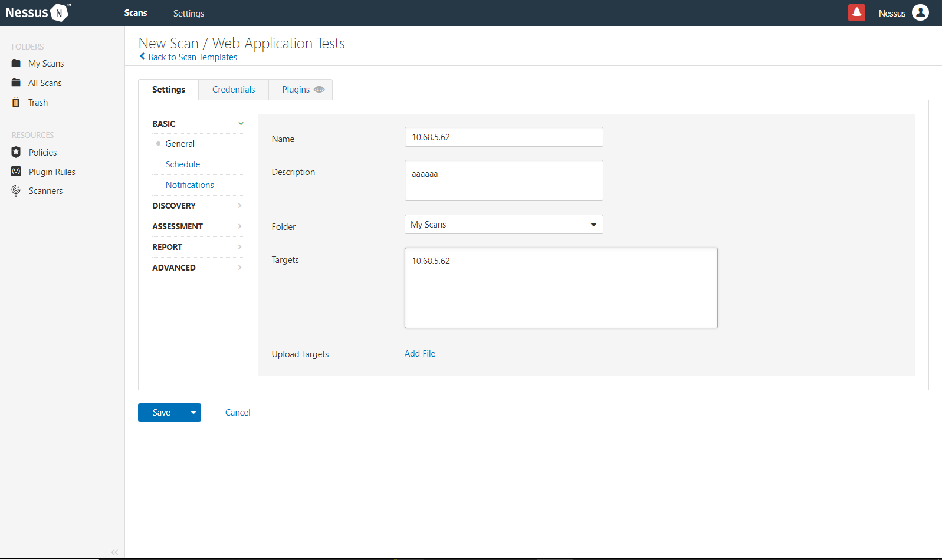Click the My Scans folder icon
This screenshot has height=560, width=942.
pos(16,63)
